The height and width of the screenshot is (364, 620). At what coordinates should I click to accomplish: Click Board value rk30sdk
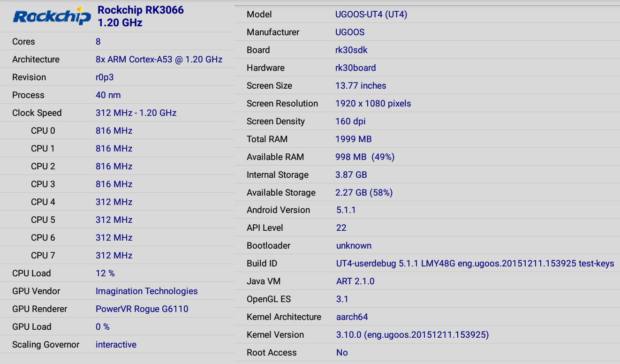352,50
